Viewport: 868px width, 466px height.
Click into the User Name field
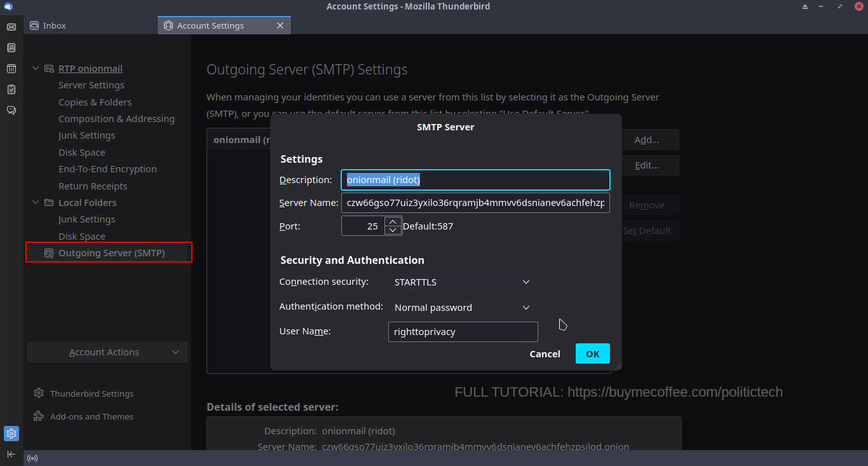tap(463, 332)
